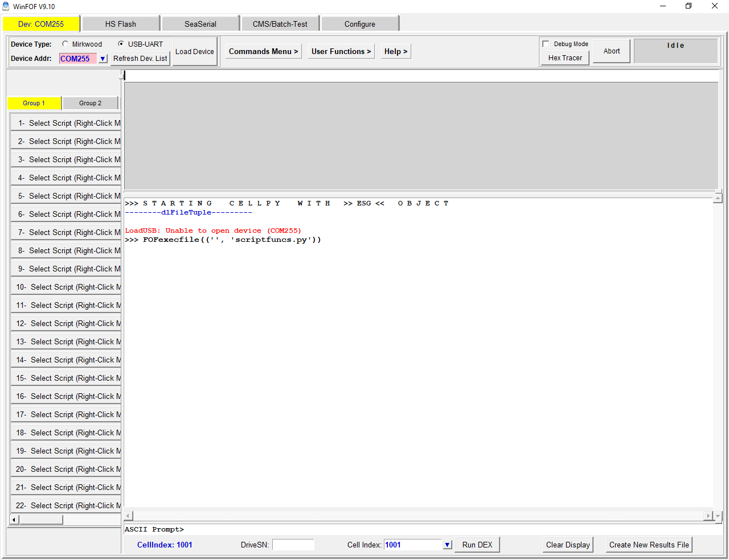The height and width of the screenshot is (560, 729).
Task: Select the USB-UART device type option
Action: point(121,44)
